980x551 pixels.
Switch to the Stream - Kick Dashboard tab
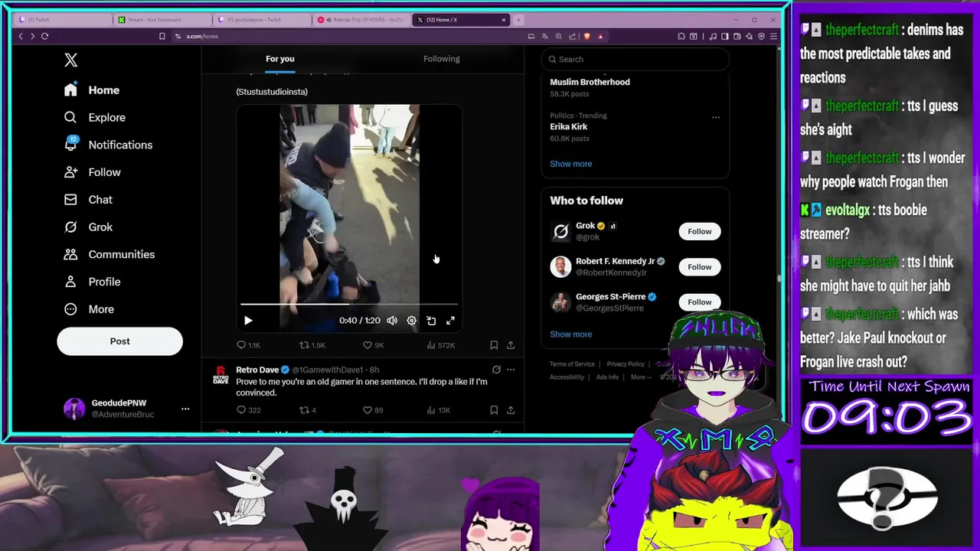coord(162,20)
